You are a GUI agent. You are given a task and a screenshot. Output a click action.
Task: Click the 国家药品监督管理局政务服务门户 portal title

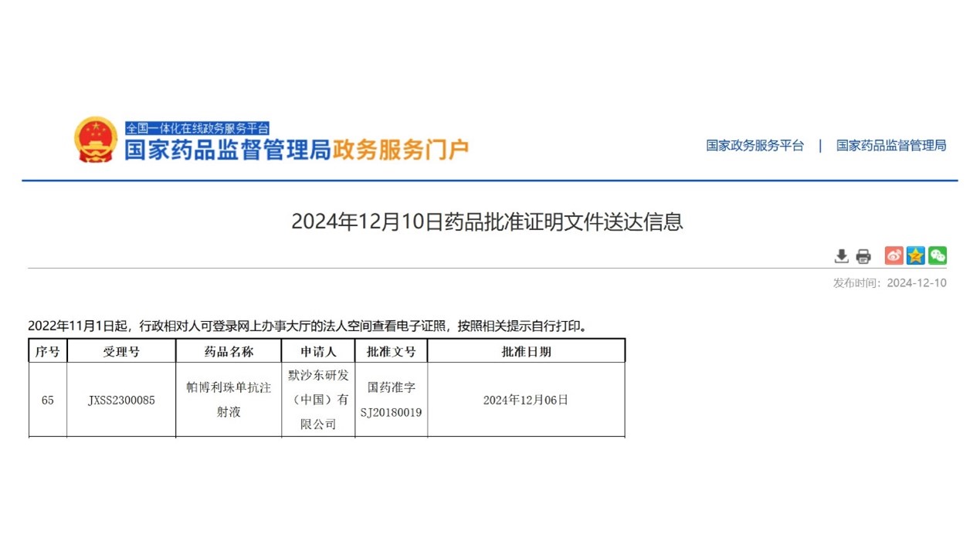tap(297, 149)
